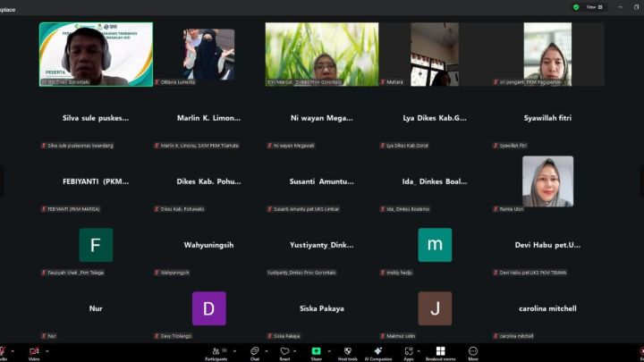Click the Ida_ Dinkes Boal... name tile
Screen dimensions: 644x362
pos(435,181)
